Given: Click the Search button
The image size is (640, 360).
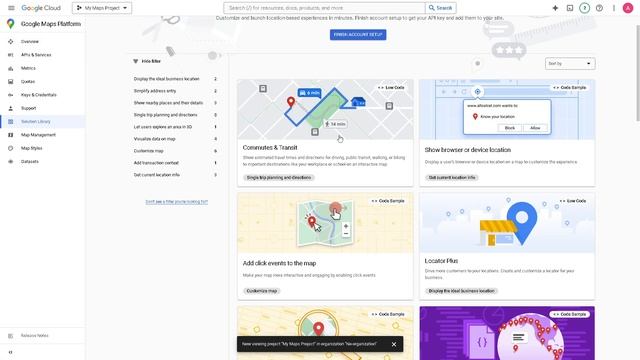Looking at the screenshot, I should (440, 8).
